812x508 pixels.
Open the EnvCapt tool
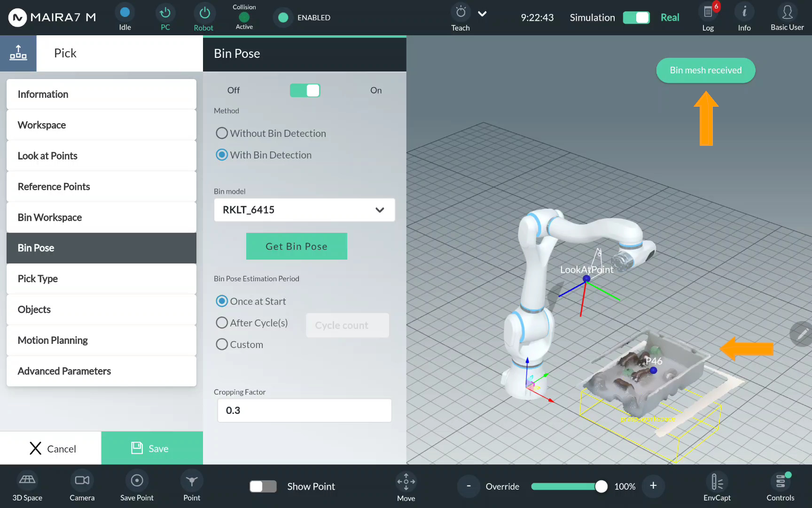[717, 482]
